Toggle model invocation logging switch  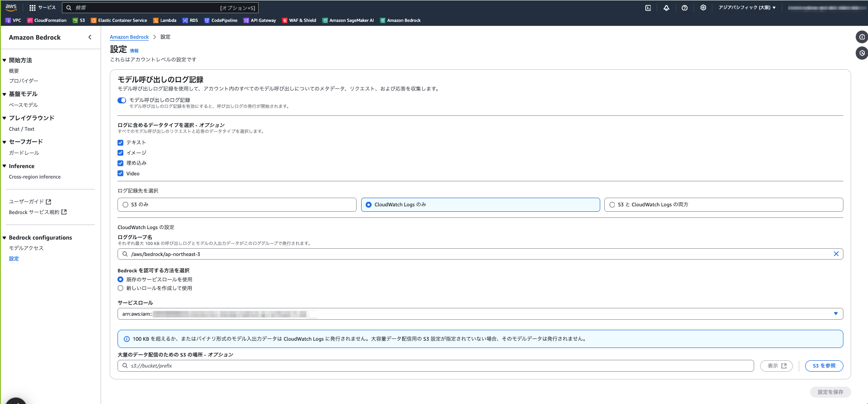click(x=122, y=100)
